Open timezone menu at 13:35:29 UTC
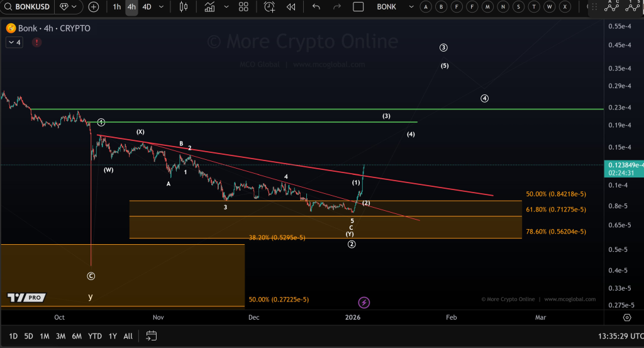The width and height of the screenshot is (644, 348). [x=620, y=336]
